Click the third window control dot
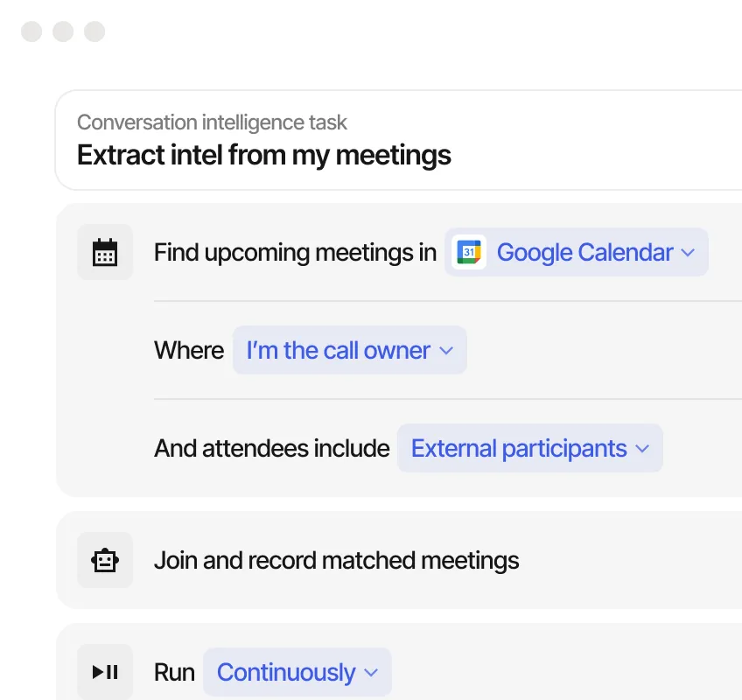742x700 pixels. 94,32
